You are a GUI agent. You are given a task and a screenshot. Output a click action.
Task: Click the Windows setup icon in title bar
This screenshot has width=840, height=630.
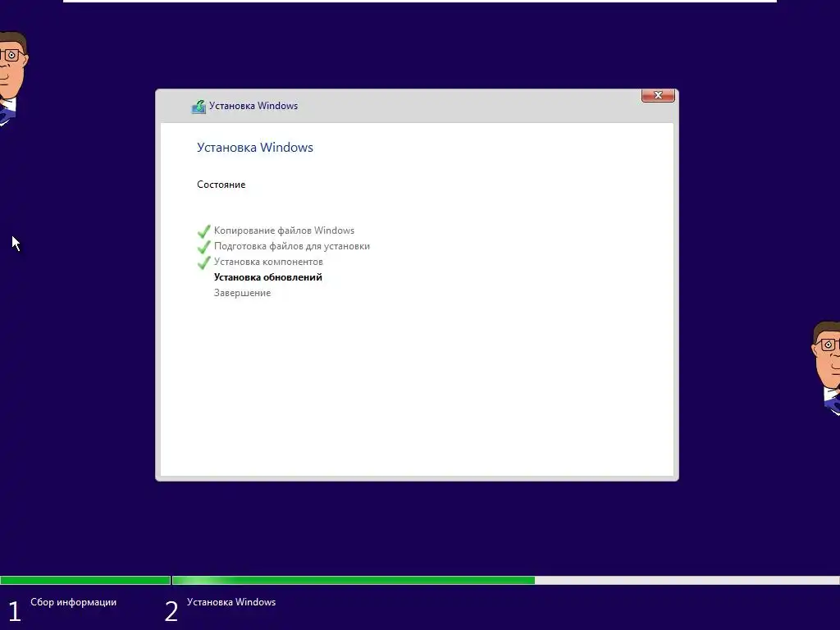coord(199,106)
